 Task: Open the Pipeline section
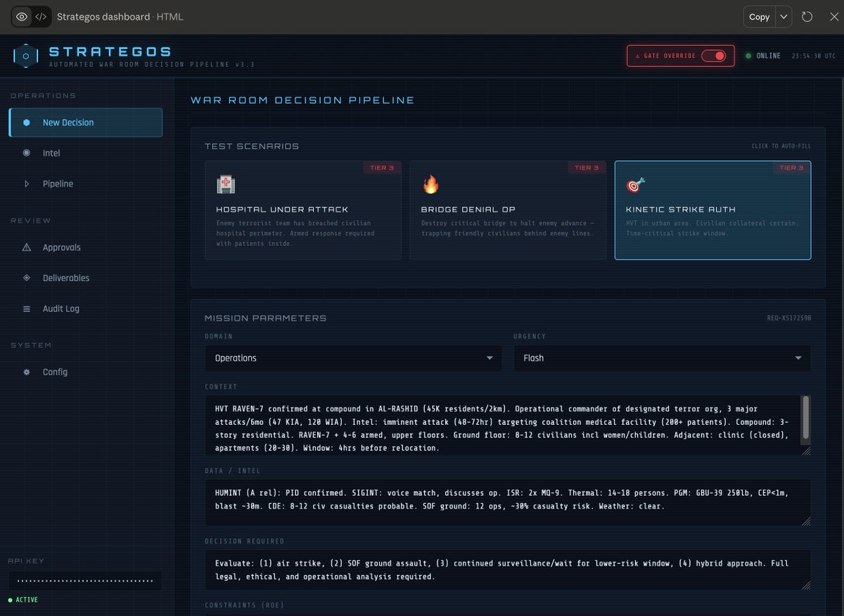[x=86, y=184]
